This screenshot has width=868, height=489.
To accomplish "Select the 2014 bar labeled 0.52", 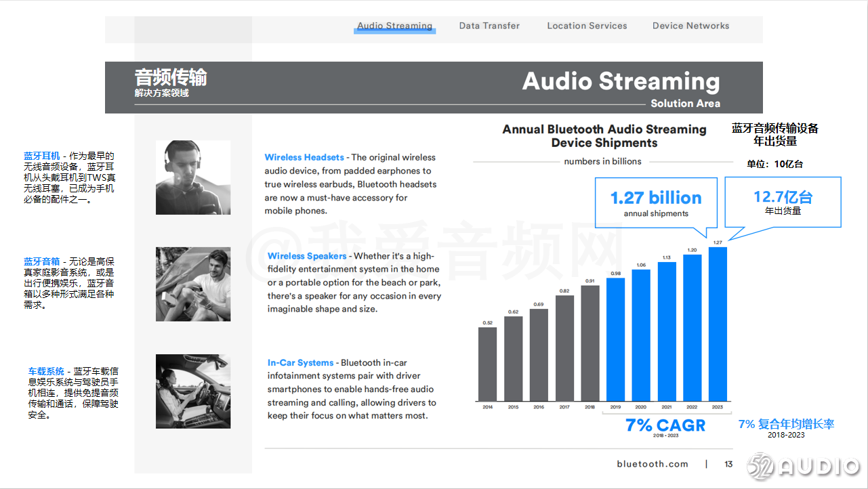I will click(487, 364).
